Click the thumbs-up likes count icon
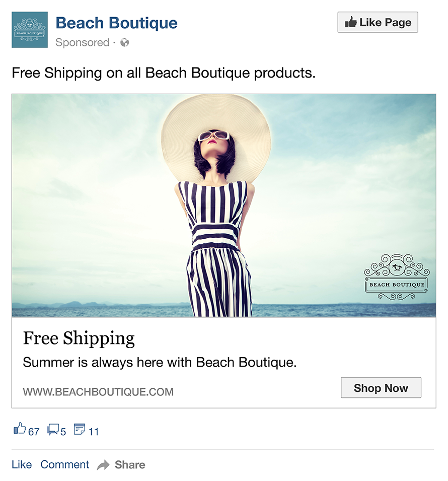This screenshot has height=481, width=448. (x=19, y=428)
